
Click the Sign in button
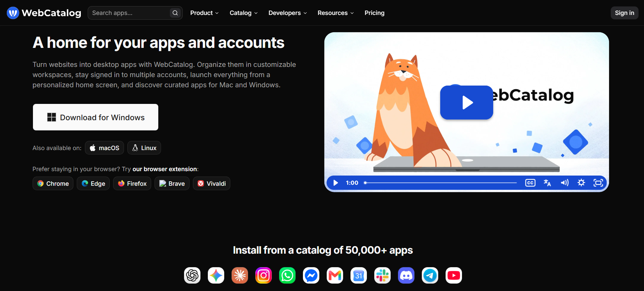pyautogui.click(x=624, y=13)
